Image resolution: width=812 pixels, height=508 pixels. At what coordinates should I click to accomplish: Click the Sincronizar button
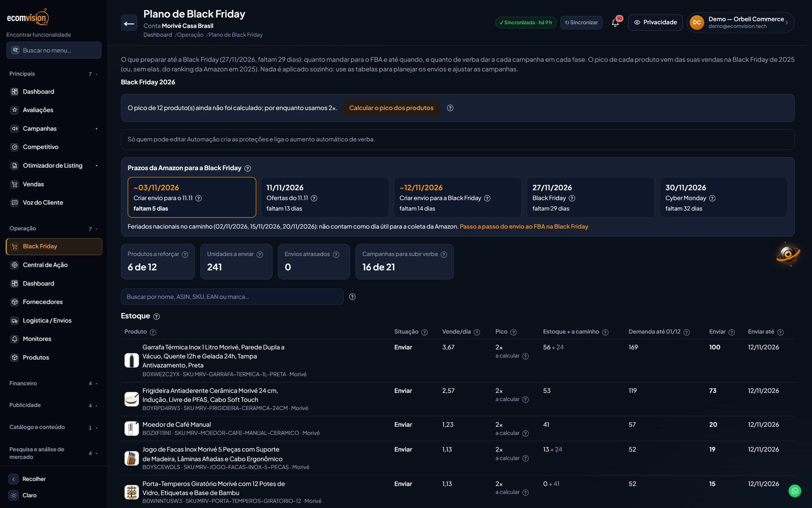pos(581,22)
